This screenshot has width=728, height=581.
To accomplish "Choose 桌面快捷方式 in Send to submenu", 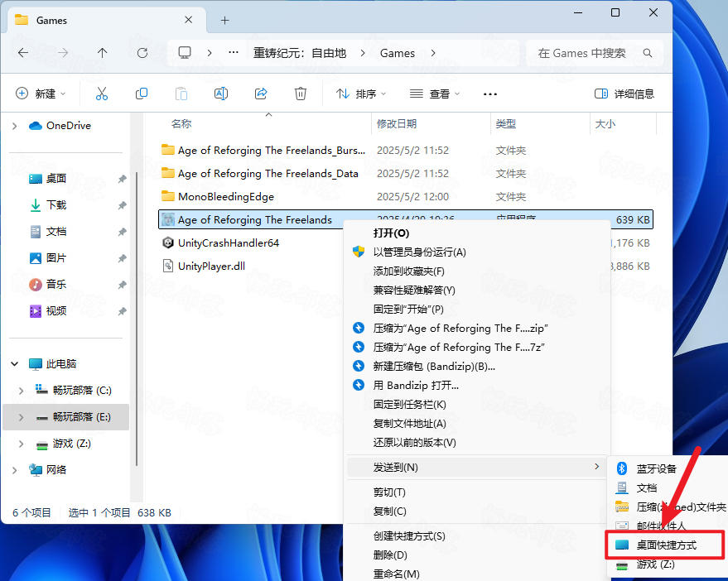I will click(x=665, y=545).
